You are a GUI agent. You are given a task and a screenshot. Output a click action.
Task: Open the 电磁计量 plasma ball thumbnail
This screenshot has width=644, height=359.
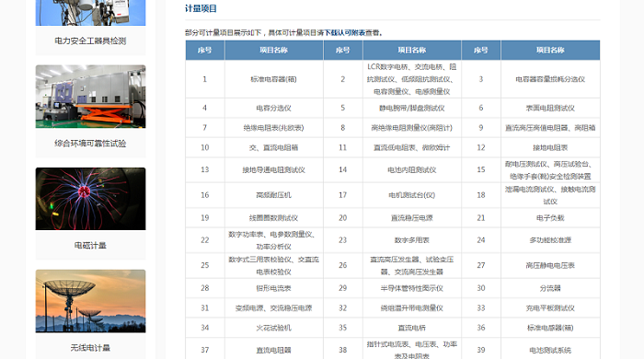point(90,199)
